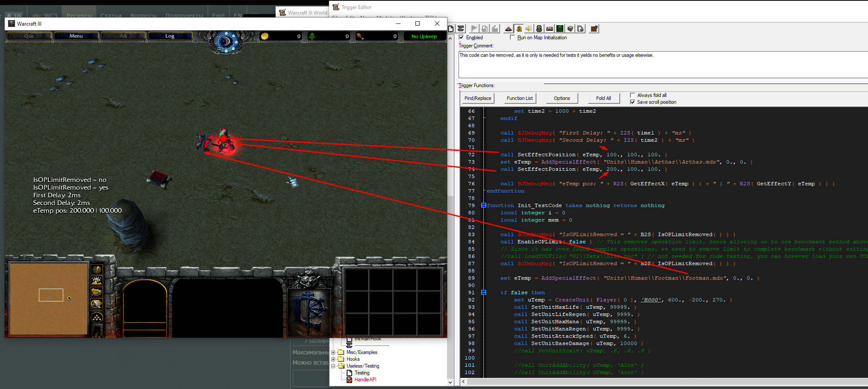The width and height of the screenshot is (868, 389).
Task: Click the Fold All button
Action: tap(603, 98)
